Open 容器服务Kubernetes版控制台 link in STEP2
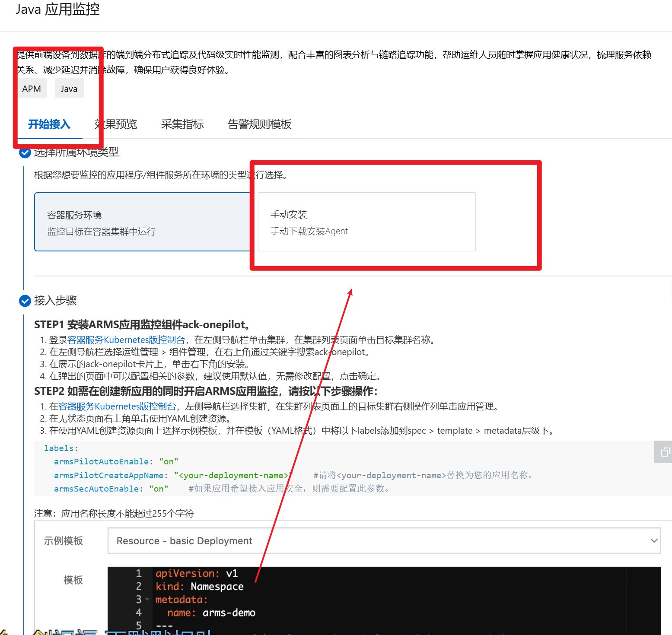 pos(117,406)
